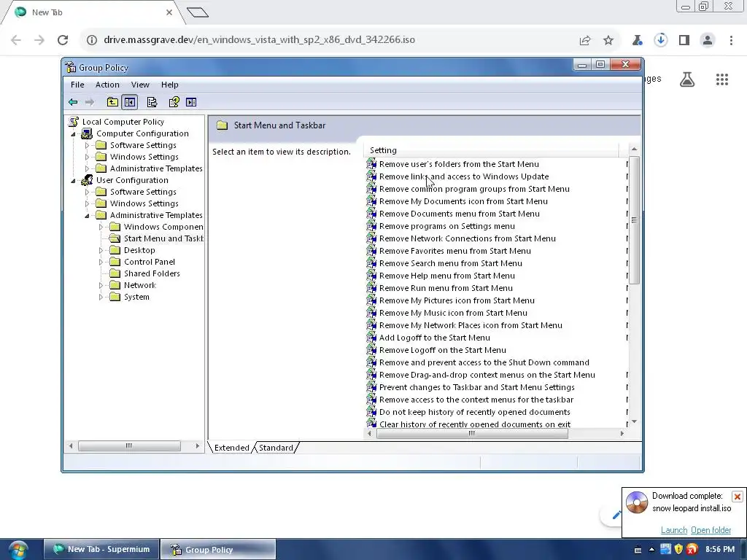This screenshot has height=560, width=747.
Task: Click the side panel icon in browser toolbar
Action: point(684,40)
